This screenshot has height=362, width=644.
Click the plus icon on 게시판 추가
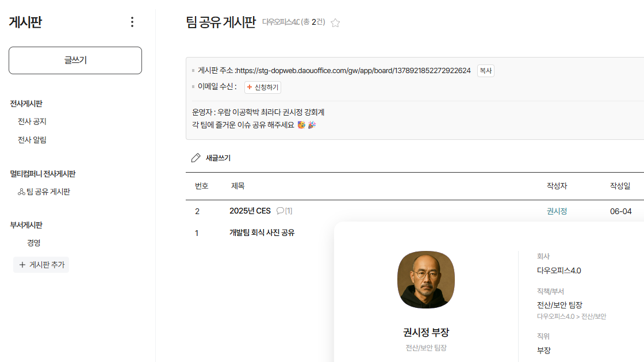tap(22, 265)
